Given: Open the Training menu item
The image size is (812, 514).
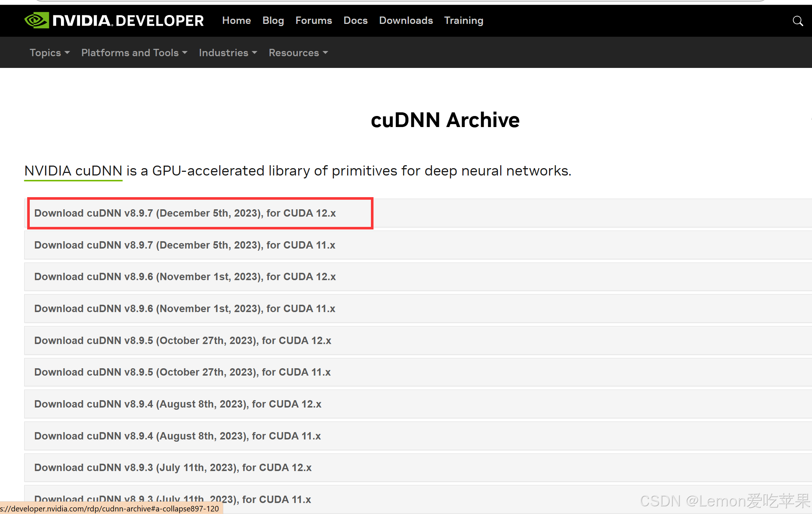Looking at the screenshot, I should click(463, 21).
